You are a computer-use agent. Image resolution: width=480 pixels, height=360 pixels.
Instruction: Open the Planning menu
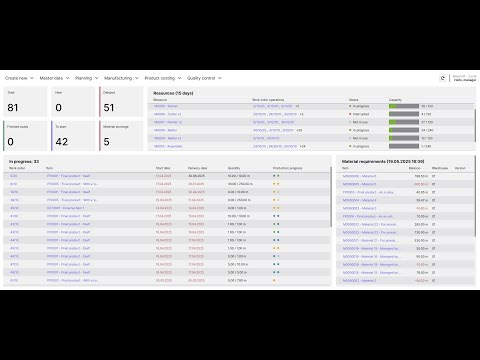[x=87, y=78]
